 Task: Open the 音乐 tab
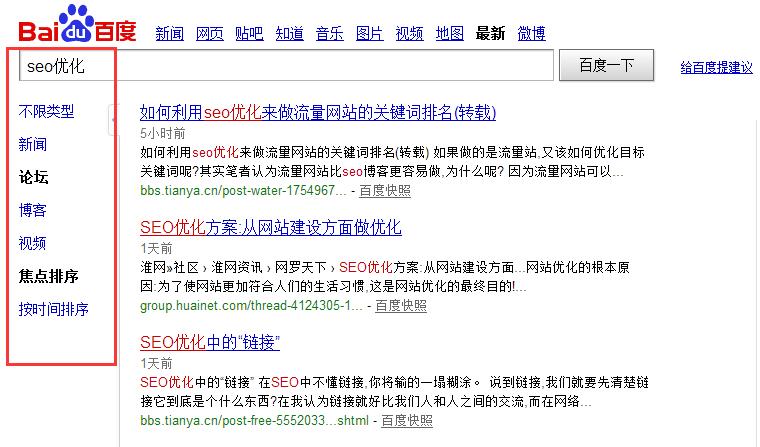330,33
